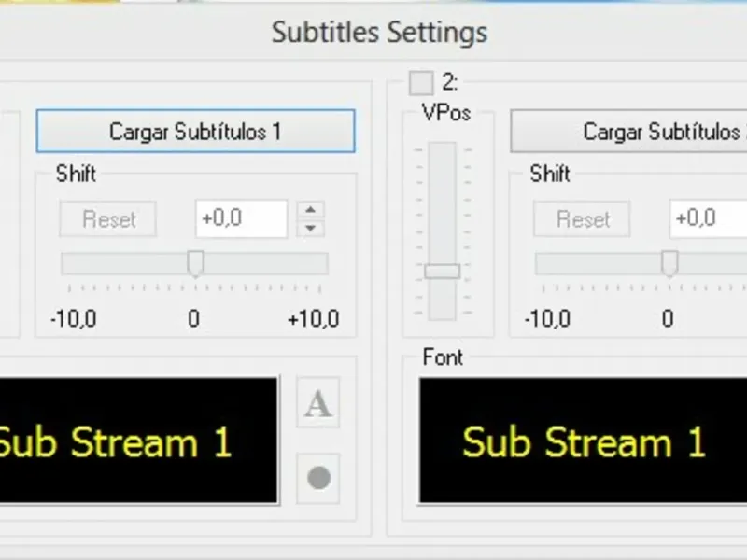Open font chooser with the A icon
Viewport: 747px width, 560px height.
(318, 404)
